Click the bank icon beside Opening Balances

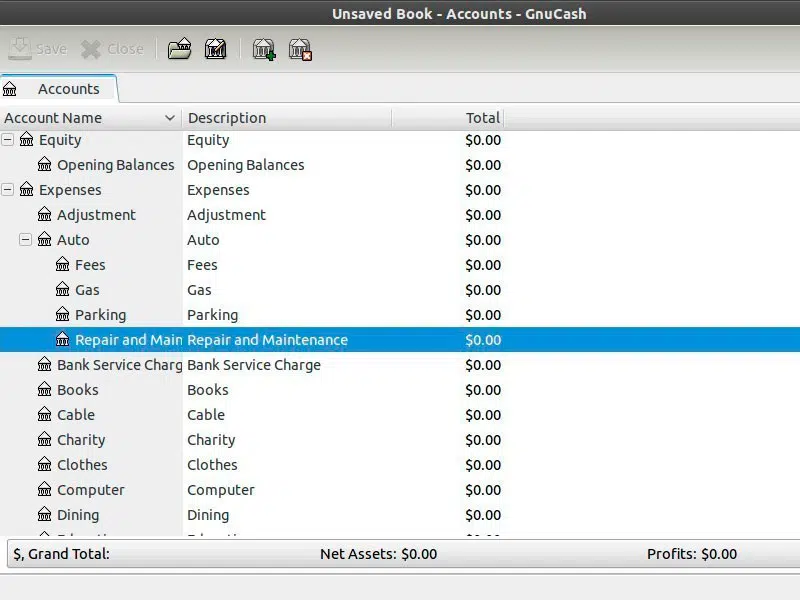coord(45,165)
